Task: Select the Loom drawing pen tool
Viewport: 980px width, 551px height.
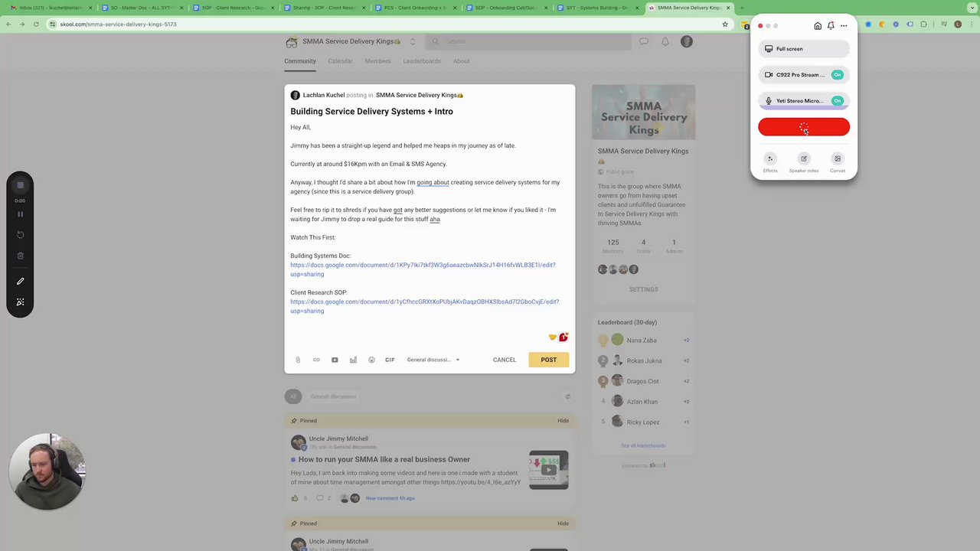Action: coord(20,281)
